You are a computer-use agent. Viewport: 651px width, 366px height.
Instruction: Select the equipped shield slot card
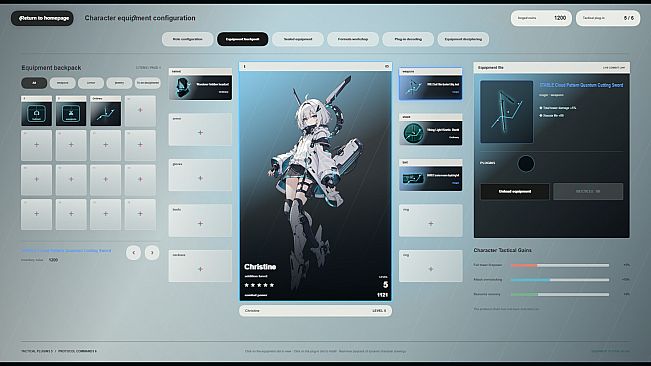[x=431, y=129]
